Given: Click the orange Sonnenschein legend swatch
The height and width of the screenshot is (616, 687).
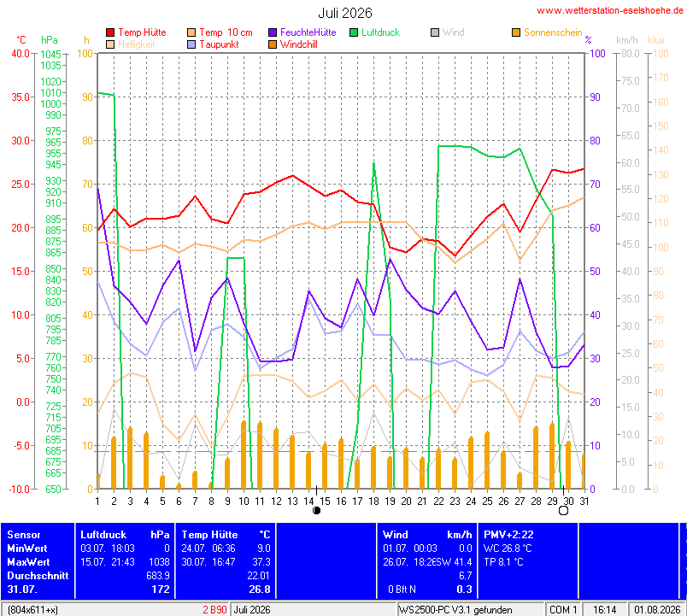Looking at the screenshot, I should (516, 32).
